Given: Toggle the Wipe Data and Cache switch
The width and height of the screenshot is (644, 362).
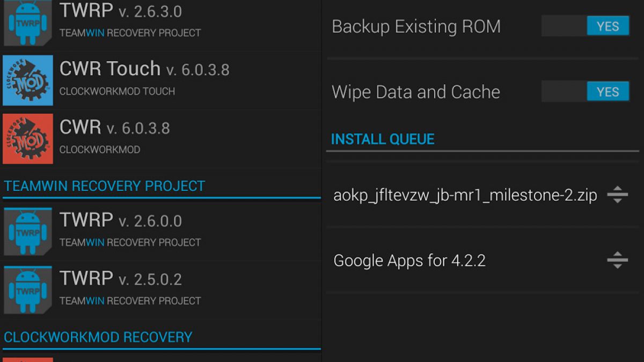Looking at the screenshot, I should tap(586, 91).
